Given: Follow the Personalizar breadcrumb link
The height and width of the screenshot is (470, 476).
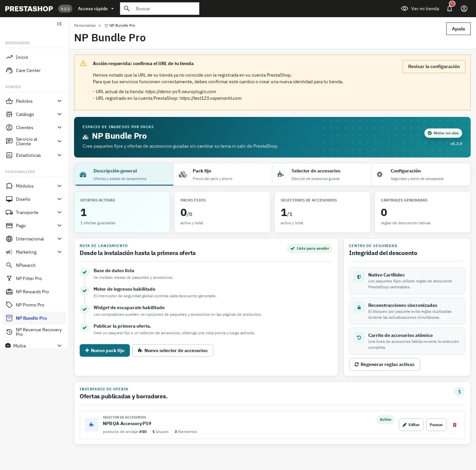Looking at the screenshot, I should [x=85, y=25].
